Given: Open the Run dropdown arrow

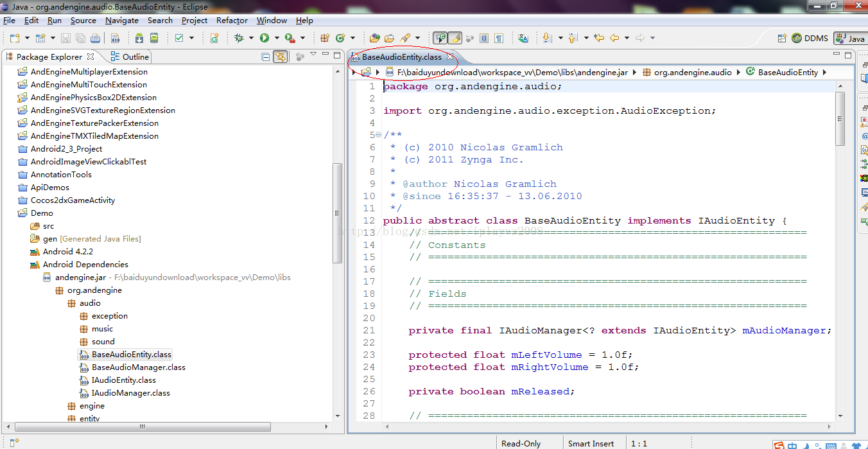Looking at the screenshot, I should (x=277, y=38).
